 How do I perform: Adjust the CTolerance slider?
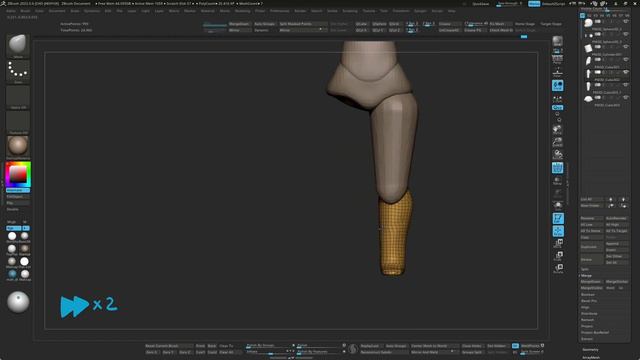coord(475,24)
